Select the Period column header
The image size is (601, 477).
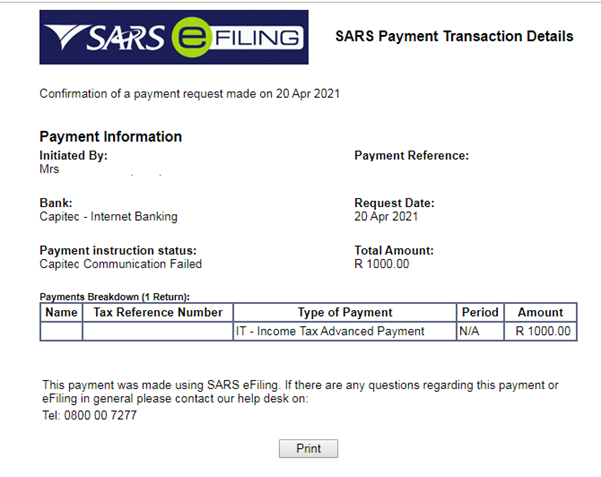click(480, 312)
